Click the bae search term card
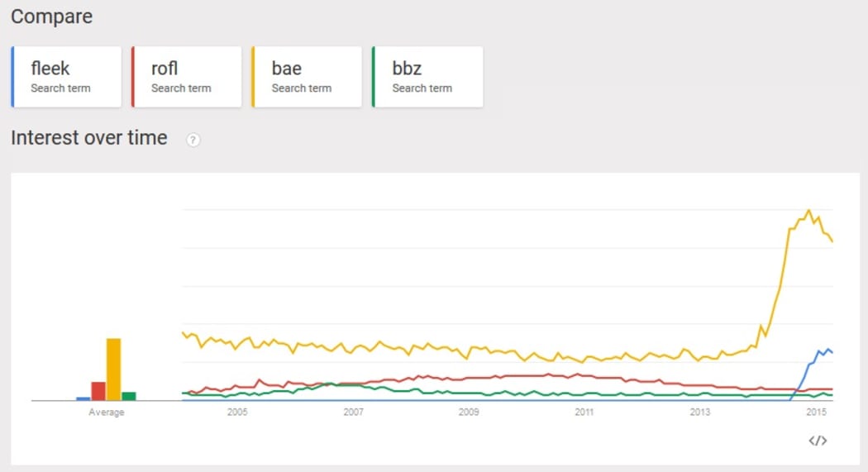 coord(307,77)
